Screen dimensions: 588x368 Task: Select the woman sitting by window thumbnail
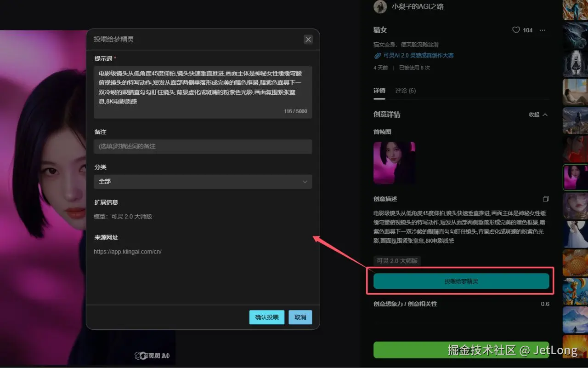click(x=576, y=92)
